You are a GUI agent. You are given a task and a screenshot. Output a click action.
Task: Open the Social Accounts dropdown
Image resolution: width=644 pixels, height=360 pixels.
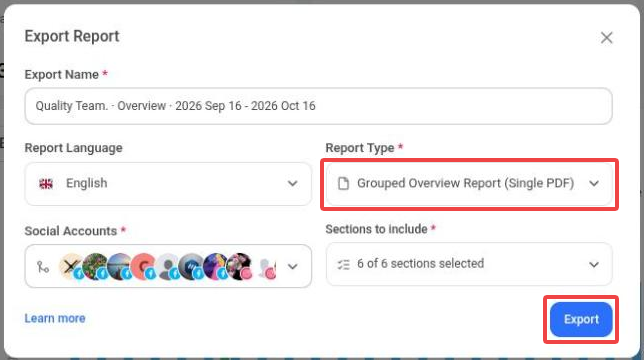(168, 266)
